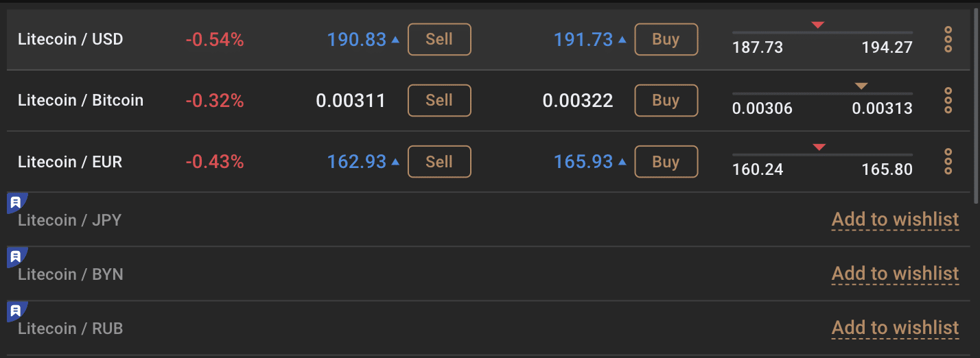Add Litecoin / JPY to wishlist
This screenshot has height=358, width=980.
pos(895,219)
